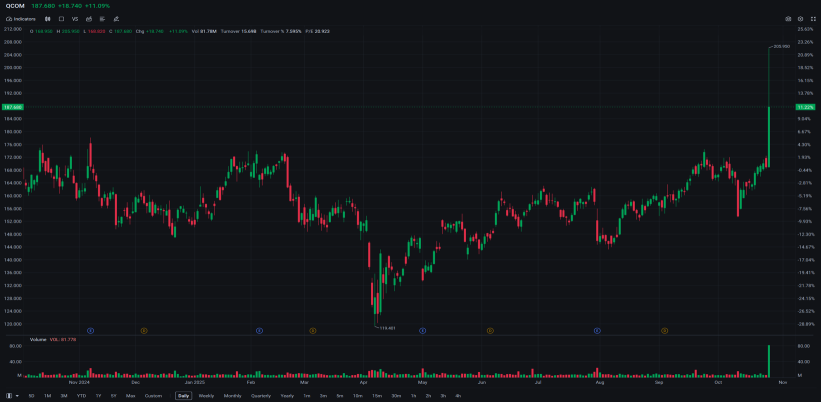Screen dimensions: 821x402
Task: Switch to 2h interval
Action: pos(428,396)
